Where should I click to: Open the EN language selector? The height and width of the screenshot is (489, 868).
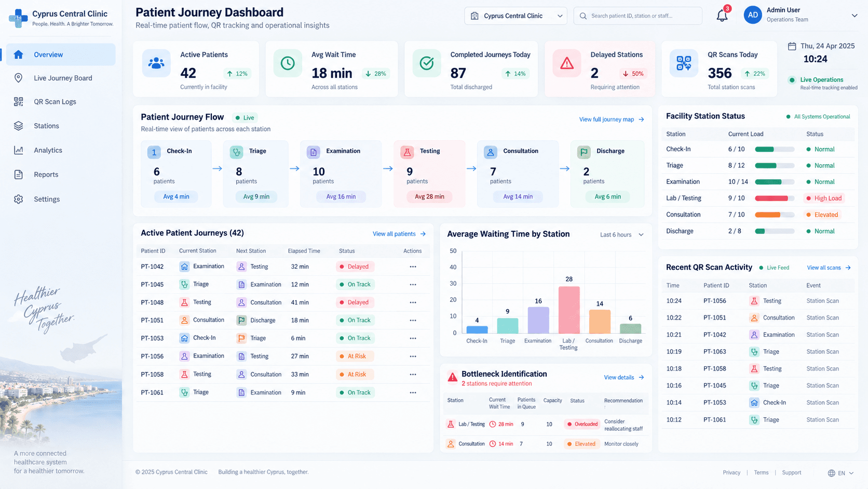point(840,473)
